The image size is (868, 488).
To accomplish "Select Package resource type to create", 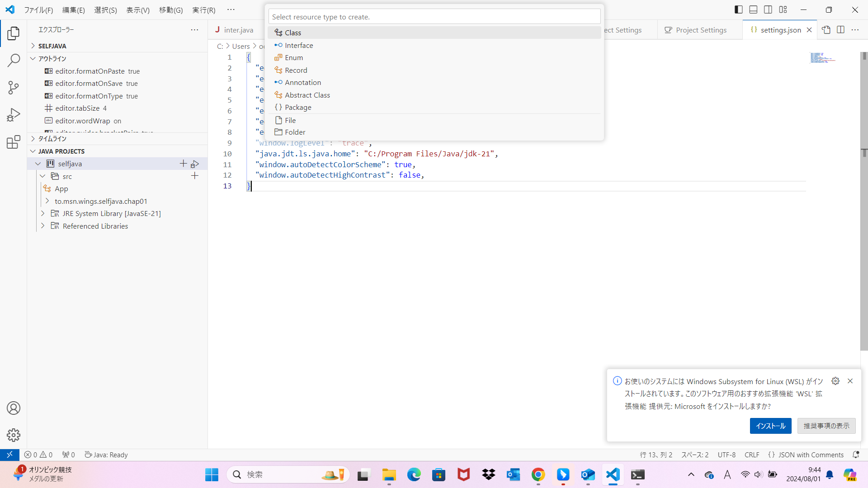I will 298,107.
